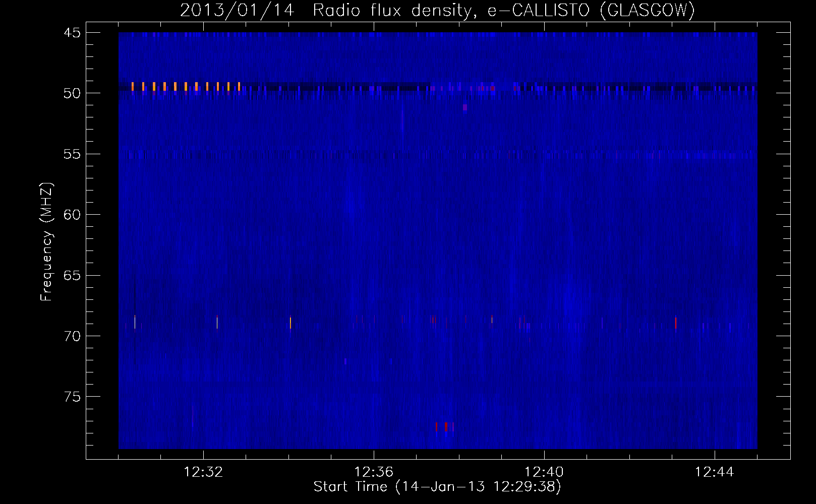
Task: Click the 70 frequency tick label
Action: (72, 336)
